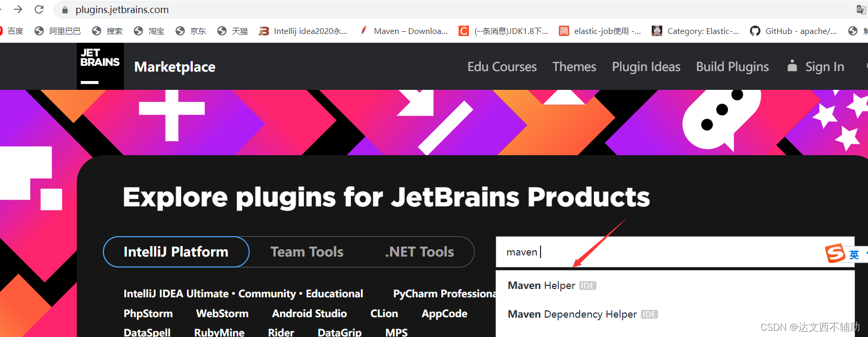868x337 pixels.
Task: Open the Category: Elastic bookmark
Action: click(x=696, y=31)
